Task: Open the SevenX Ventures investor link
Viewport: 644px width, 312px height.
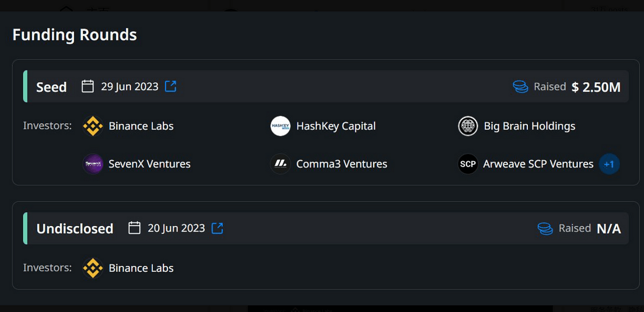Action: point(149,164)
